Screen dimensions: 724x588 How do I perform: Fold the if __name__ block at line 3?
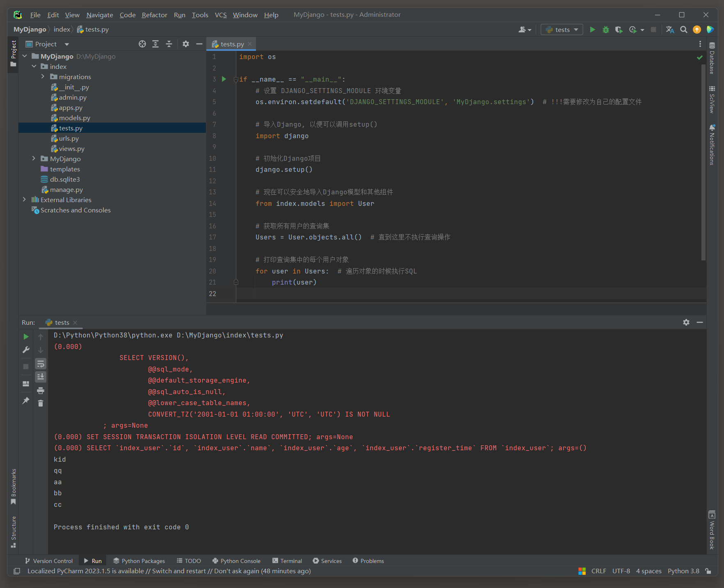click(x=236, y=80)
